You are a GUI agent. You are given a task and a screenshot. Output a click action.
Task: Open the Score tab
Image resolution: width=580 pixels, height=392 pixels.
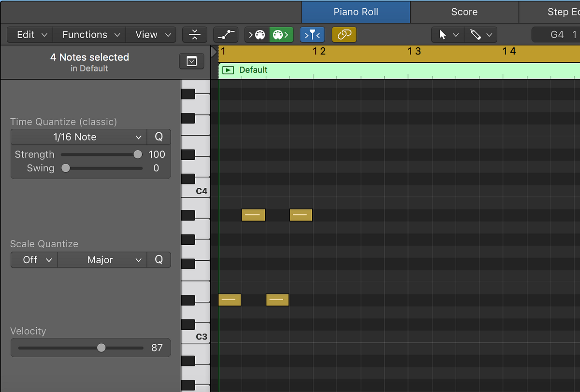coord(464,12)
